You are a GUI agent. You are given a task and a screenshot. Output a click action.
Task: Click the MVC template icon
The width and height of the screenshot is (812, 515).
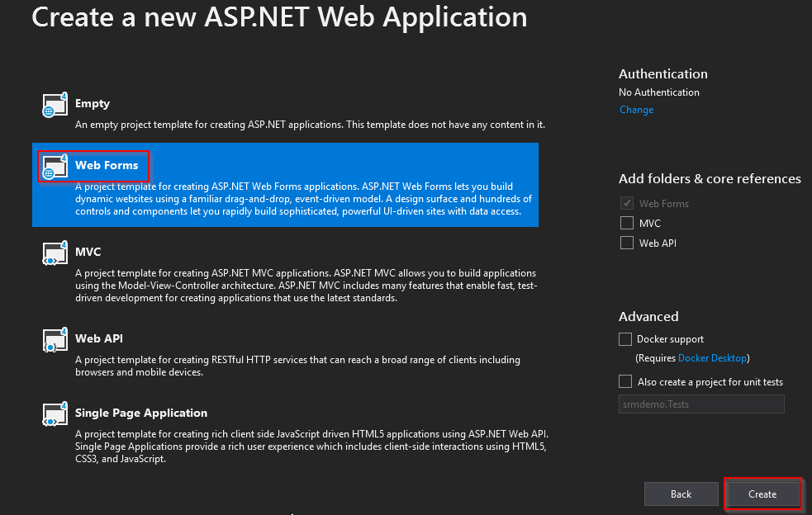point(55,253)
